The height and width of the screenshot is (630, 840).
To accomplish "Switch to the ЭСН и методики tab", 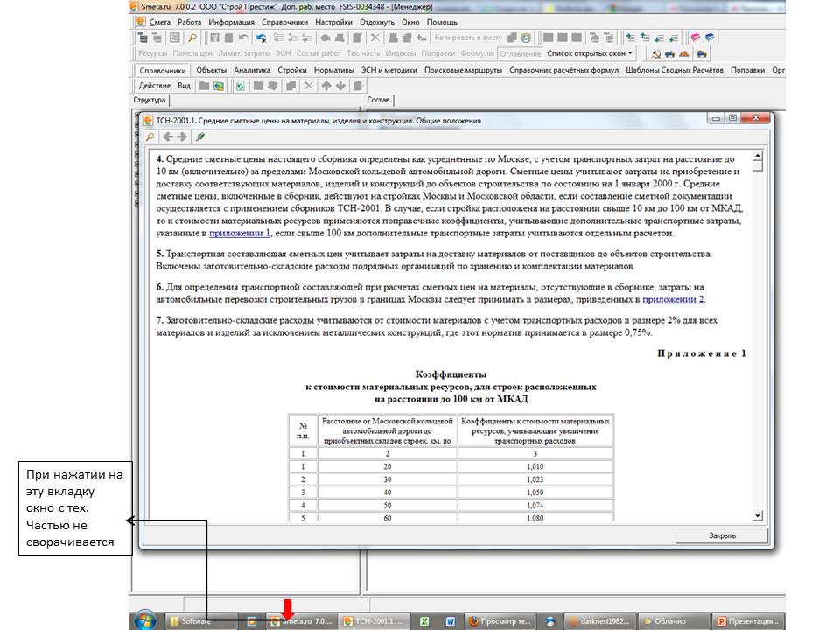I will point(388,70).
